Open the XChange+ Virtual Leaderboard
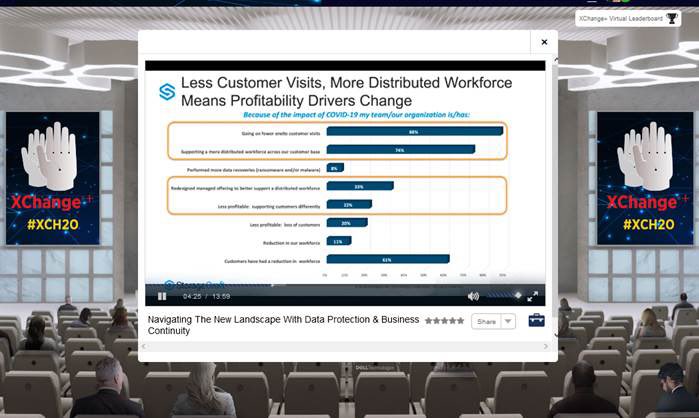Screen dimensions: 699x418 (x=628, y=19)
